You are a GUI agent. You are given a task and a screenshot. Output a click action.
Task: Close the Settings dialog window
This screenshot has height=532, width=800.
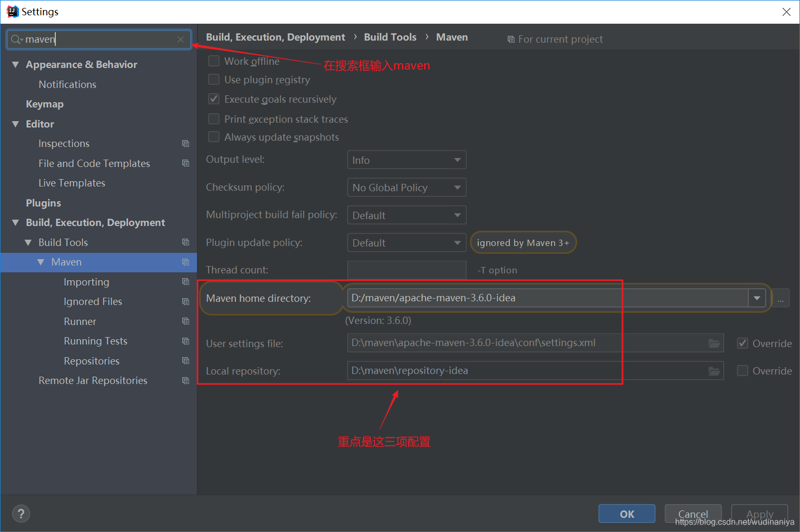pyautogui.click(x=786, y=12)
